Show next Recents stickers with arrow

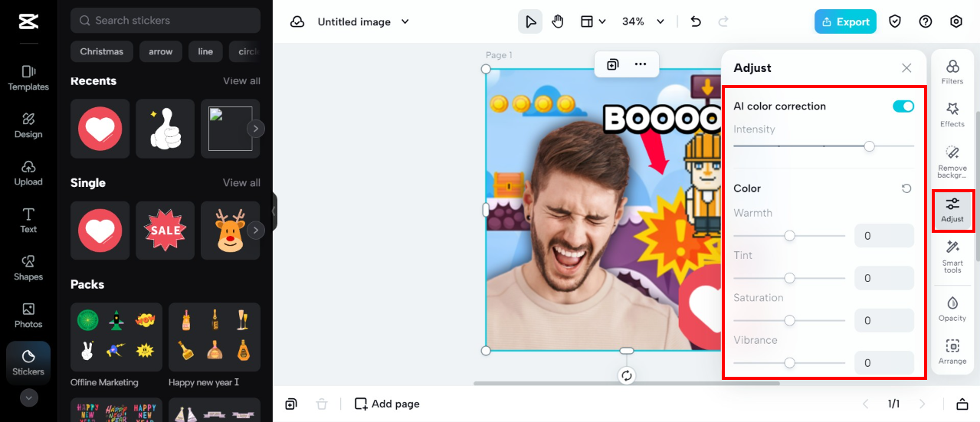pyautogui.click(x=256, y=129)
